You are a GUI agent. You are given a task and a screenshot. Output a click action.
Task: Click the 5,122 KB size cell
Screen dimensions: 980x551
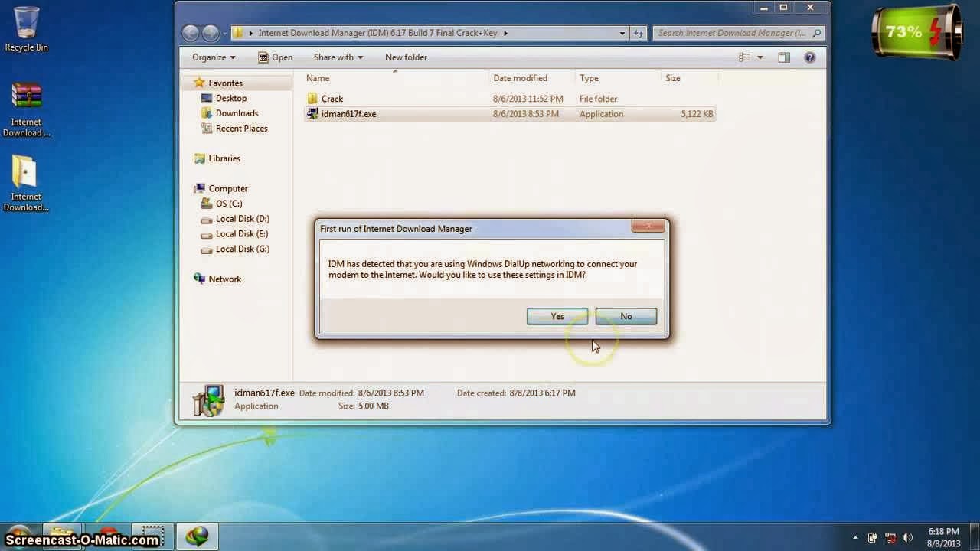click(x=697, y=114)
